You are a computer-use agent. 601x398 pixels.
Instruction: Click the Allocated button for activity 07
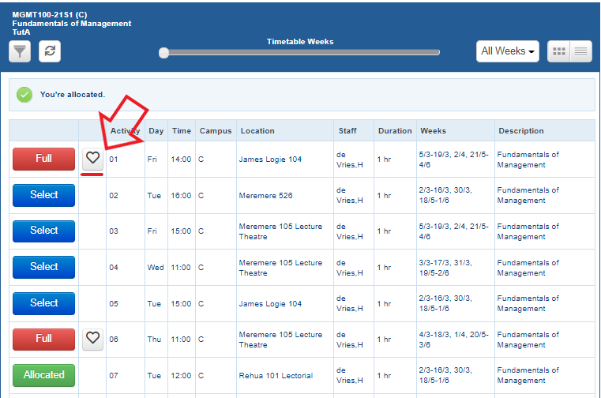(x=44, y=375)
